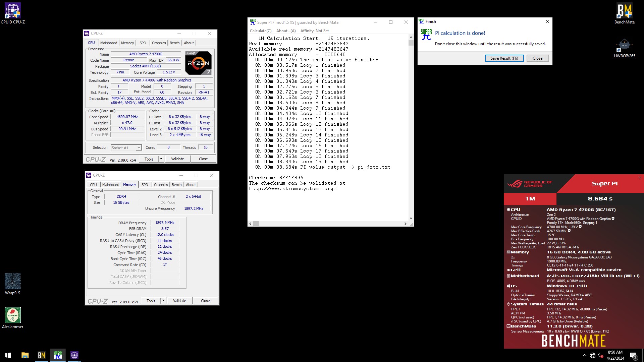
Task: Click Close button in upper CPU-Z window
Action: pos(203,159)
